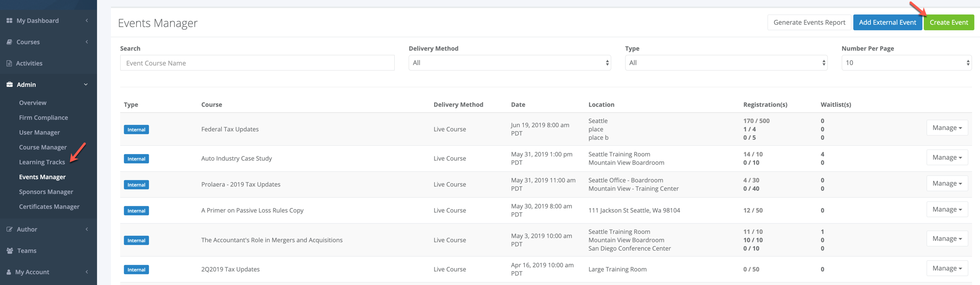This screenshot has width=980, height=285.
Task: Select Events Manager in sidebar
Action: click(x=42, y=177)
